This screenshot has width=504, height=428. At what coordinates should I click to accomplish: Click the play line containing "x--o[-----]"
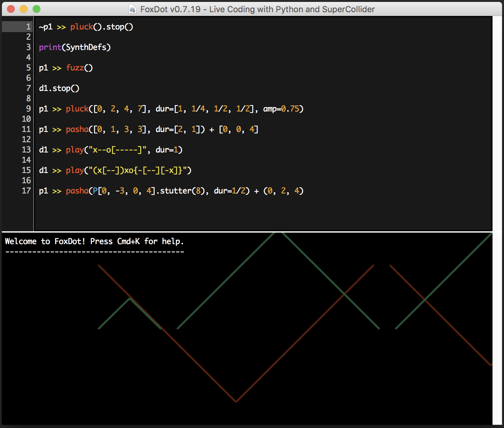click(110, 150)
